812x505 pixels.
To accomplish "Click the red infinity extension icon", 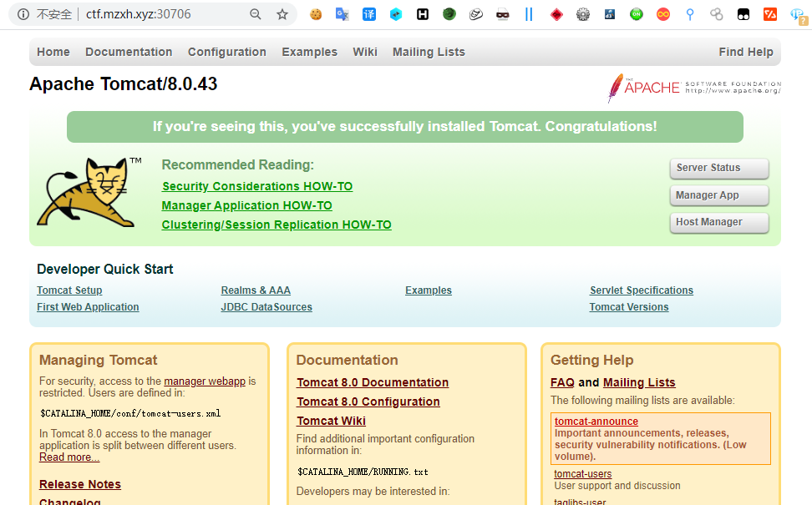I will coord(663,14).
